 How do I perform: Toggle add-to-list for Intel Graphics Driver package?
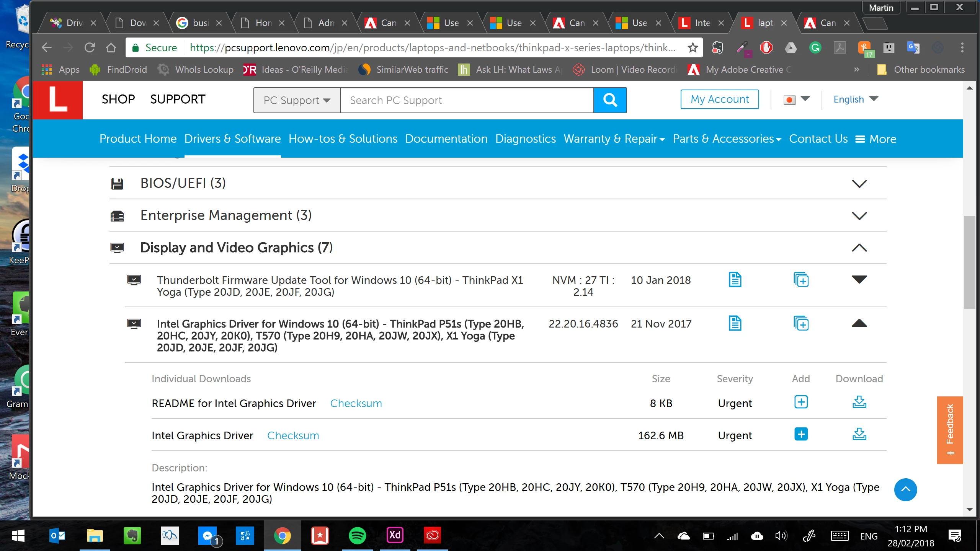coord(801,324)
